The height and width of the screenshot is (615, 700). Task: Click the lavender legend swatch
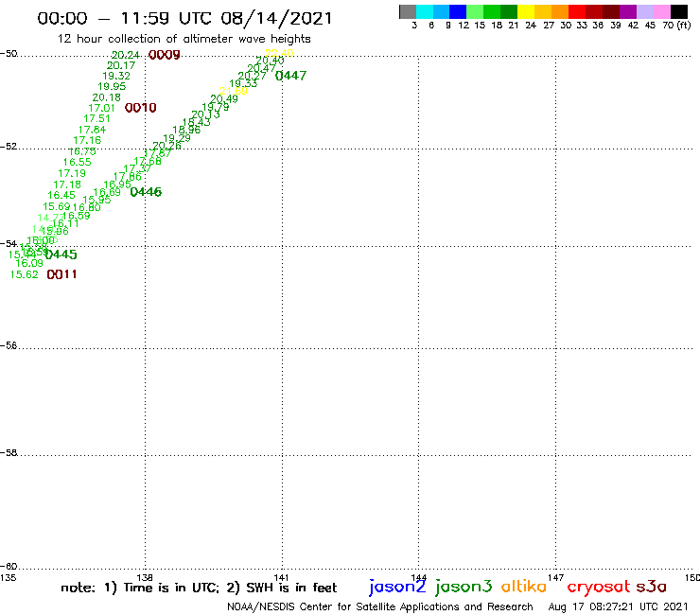pos(644,11)
